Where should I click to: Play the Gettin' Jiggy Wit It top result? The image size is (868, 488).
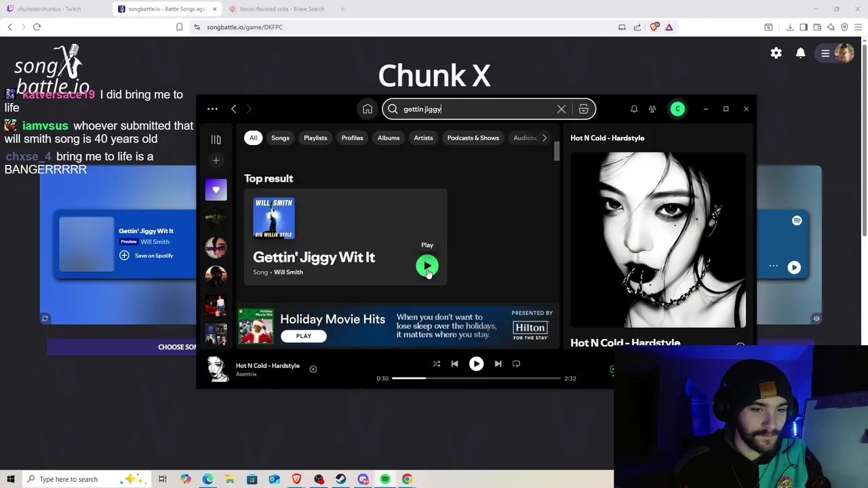coord(427,266)
